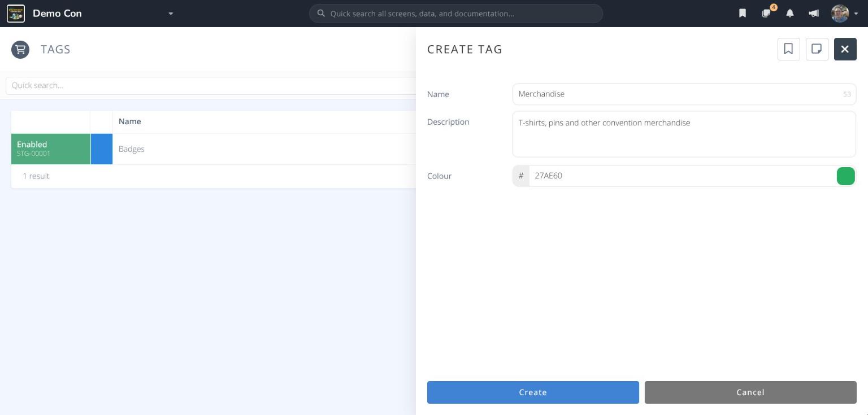This screenshot has width=868, height=415.
Task: Click the blue colour cell of Badges
Action: point(102,149)
